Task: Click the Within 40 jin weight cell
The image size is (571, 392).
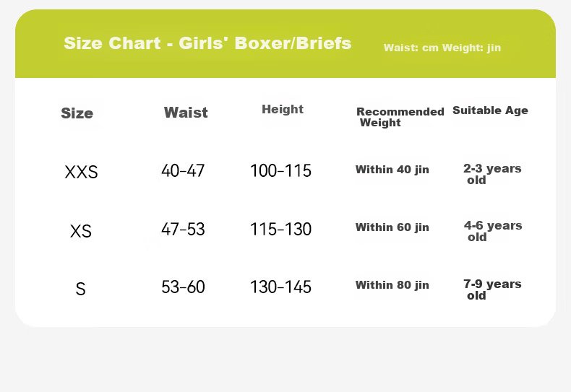Action: pyautogui.click(x=392, y=170)
